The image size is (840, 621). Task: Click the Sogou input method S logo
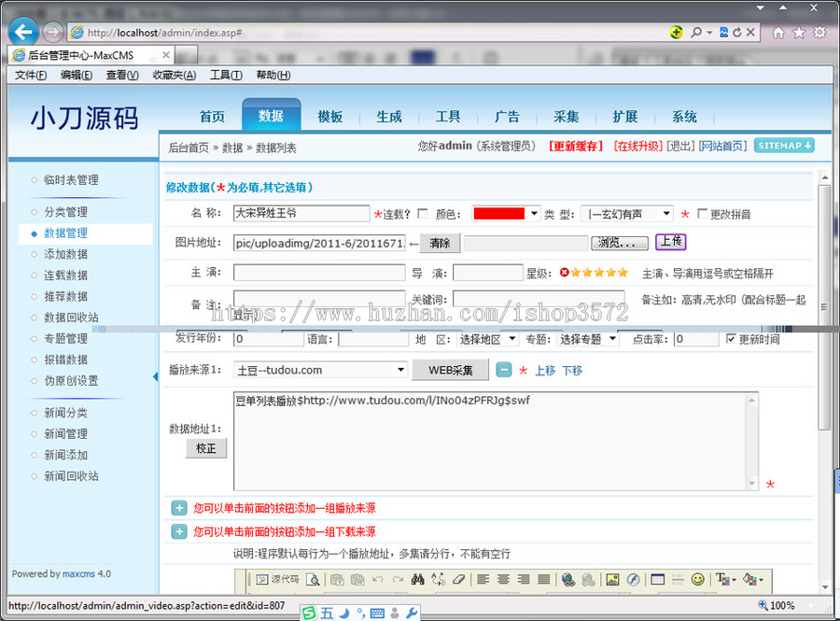310,613
